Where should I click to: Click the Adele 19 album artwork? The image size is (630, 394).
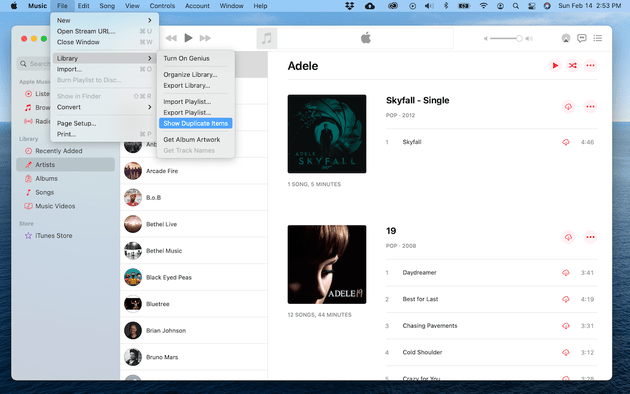327,265
